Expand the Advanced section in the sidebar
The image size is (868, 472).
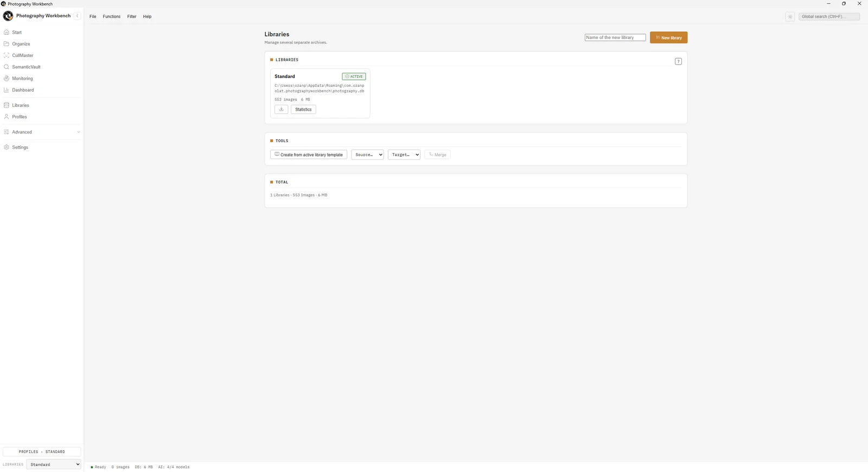pyautogui.click(x=42, y=132)
